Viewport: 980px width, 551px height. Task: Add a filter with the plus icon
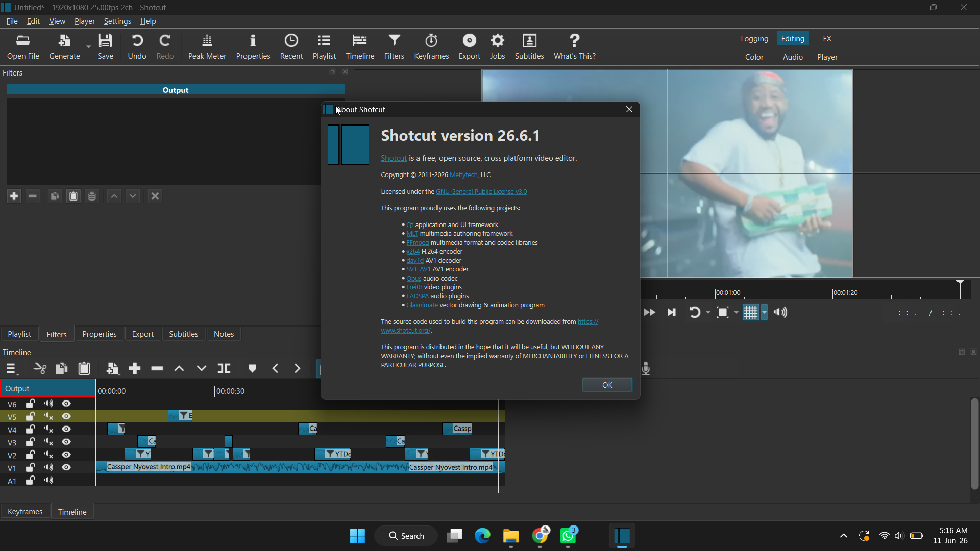click(14, 196)
